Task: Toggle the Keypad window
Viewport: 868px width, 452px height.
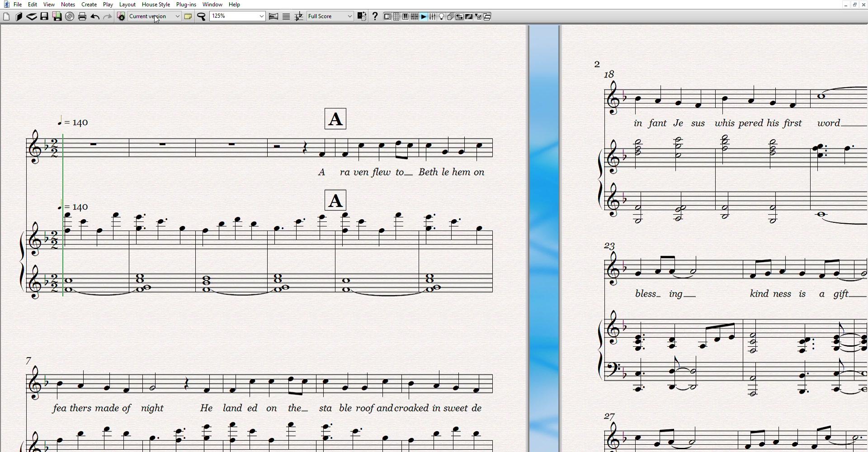Action: click(x=396, y=17)
